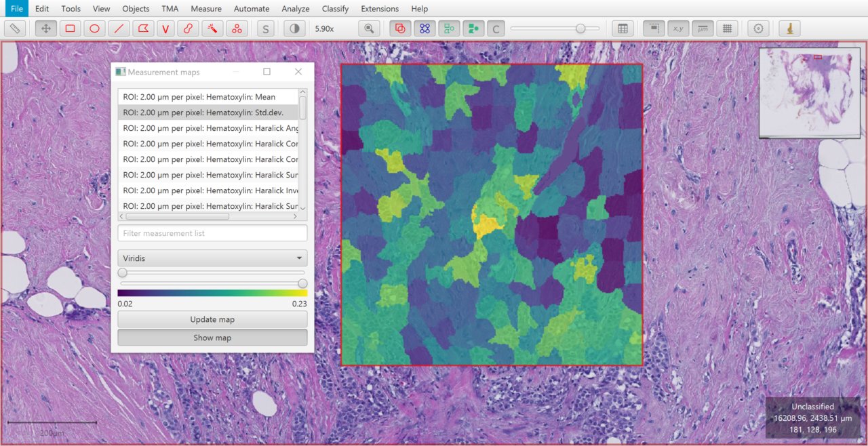Select Hematoxylin: Haralick Ang measurement row
This screenshot has width=868, height=446.
point(208,128)
